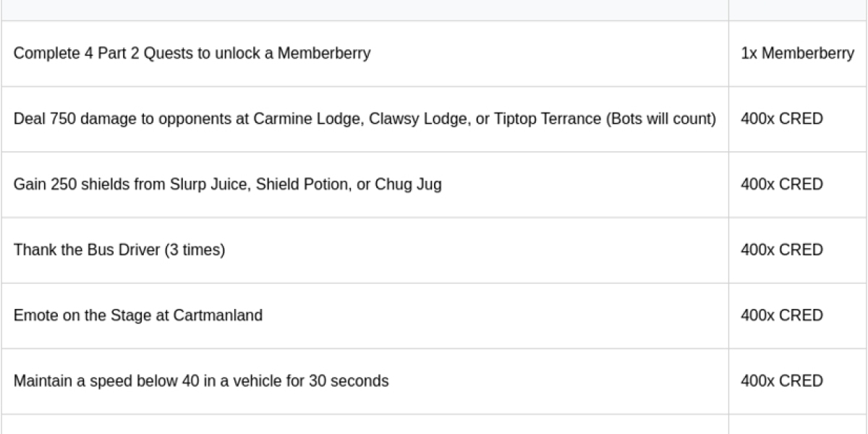Select the CRED reward for the Cartmanland quest
868x434 pixels.
click(782, 315)
